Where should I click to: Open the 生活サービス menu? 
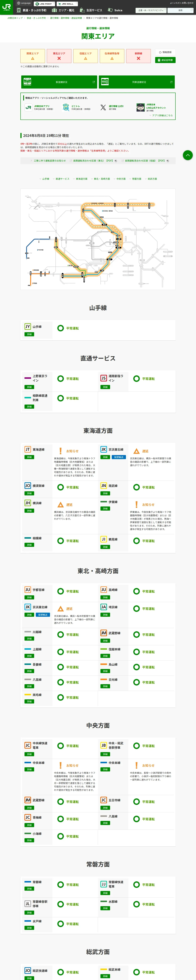(x=91, y=10)
